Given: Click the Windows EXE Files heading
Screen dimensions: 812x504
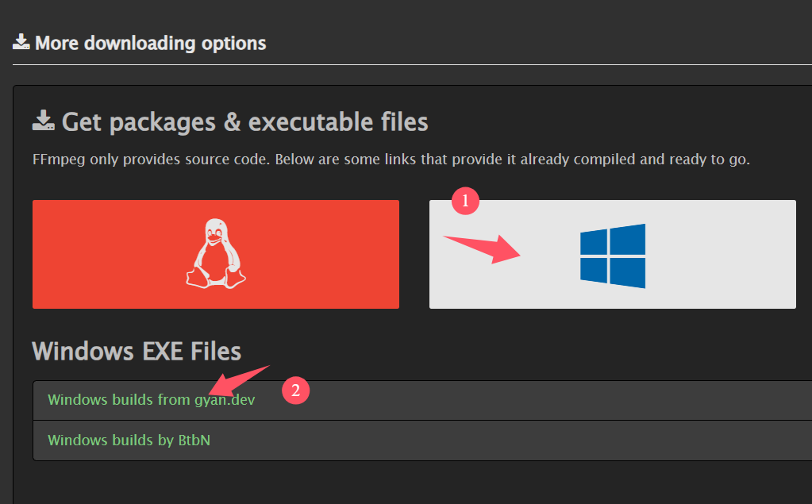Looking at the screenshot, I should coord(137,351).
